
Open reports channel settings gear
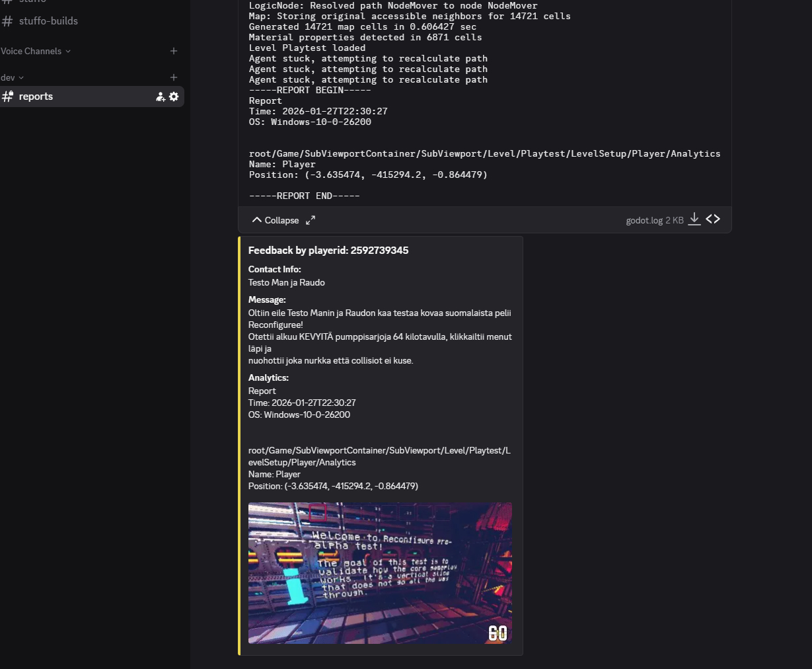point(174,97)
